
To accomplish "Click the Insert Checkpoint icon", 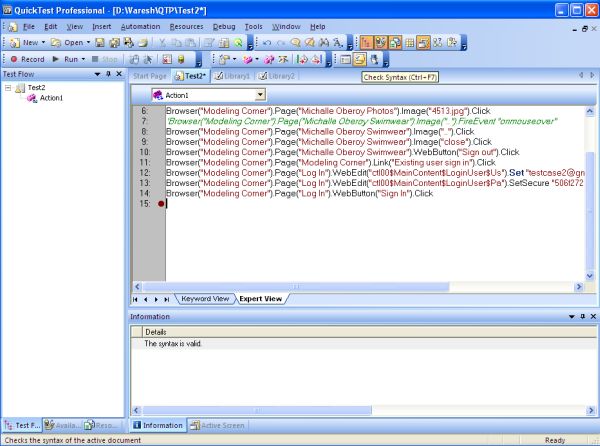I will pos(225,59).
